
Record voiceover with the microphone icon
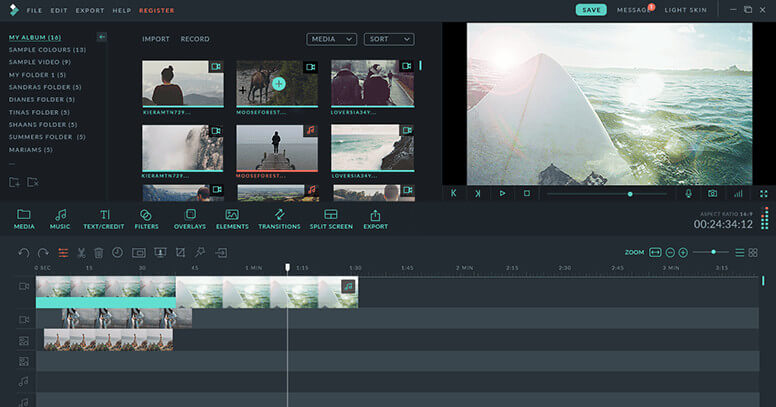[x=688, y=194]
